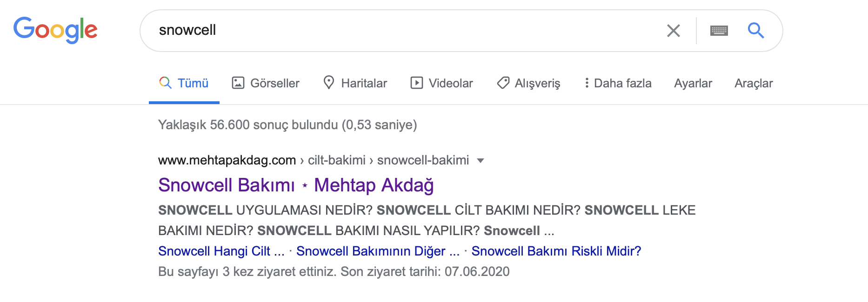This screenshot has width=868, height=302.
Task: Expand the result URL breadcrumb dropdown arrow
Action: (x=480, y=160)
